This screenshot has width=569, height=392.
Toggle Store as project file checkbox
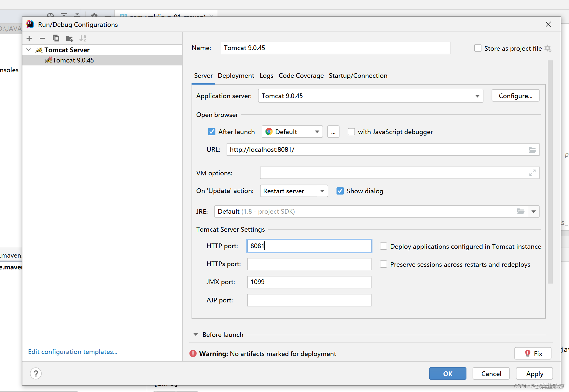click(478, 48)
